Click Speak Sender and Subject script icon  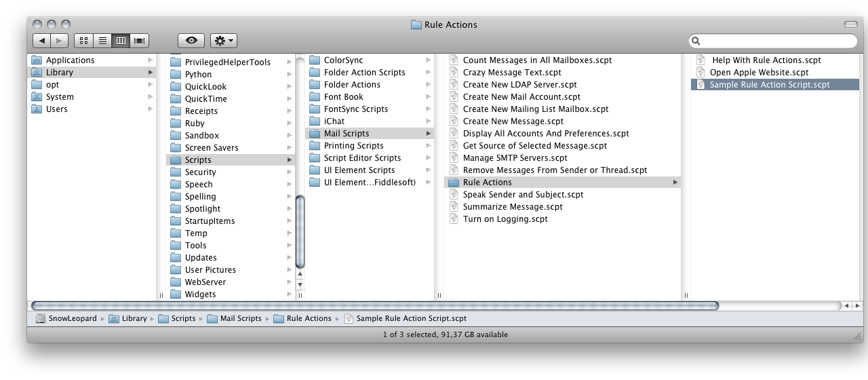click(455, 195)
